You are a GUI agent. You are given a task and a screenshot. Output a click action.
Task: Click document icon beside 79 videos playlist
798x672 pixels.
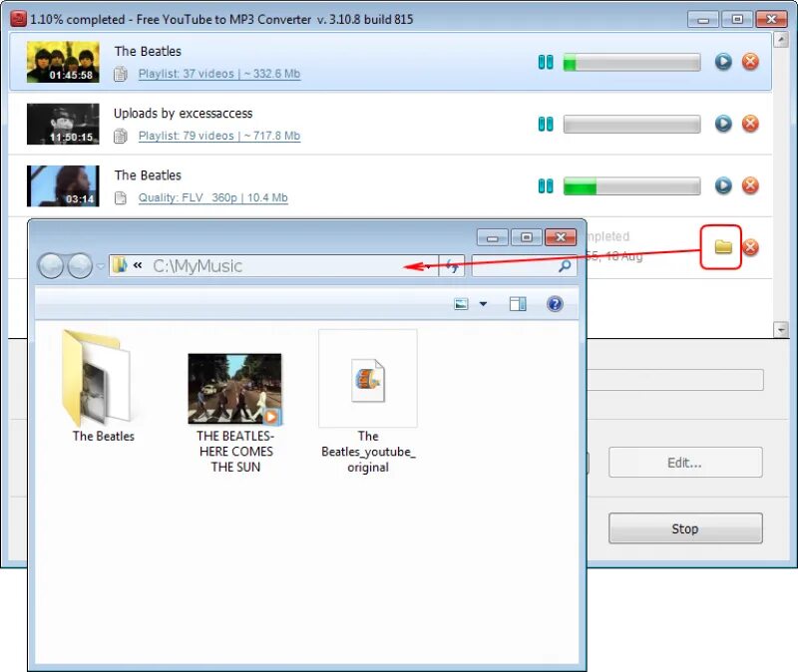tap(121, 136)
